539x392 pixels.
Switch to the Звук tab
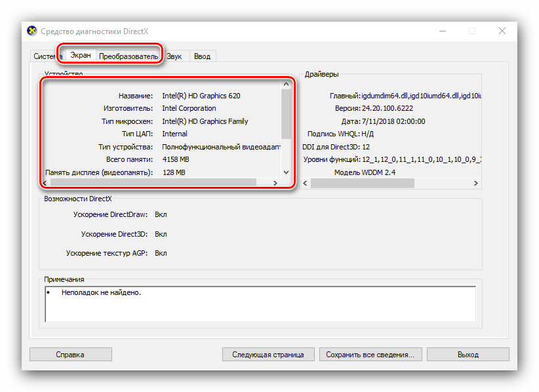tap(174, 56)
